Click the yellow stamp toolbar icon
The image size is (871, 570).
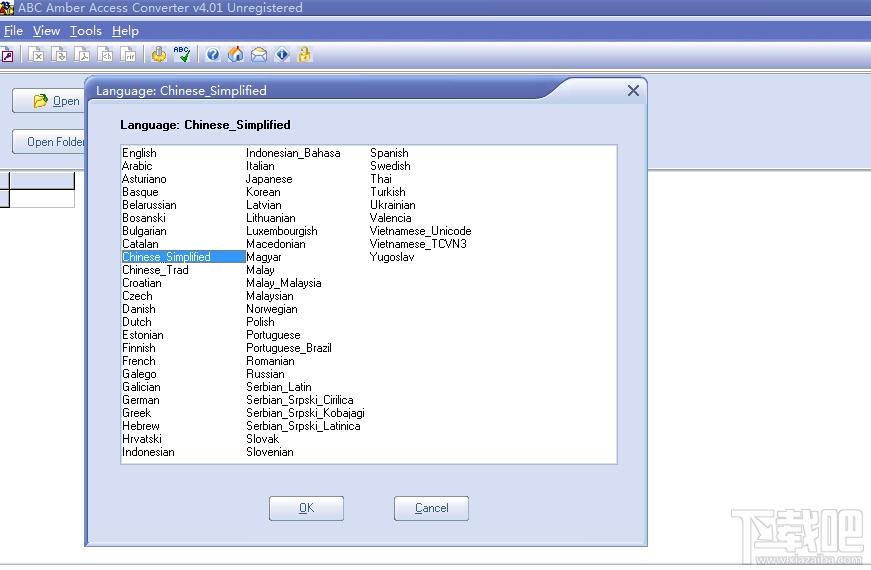159,54
